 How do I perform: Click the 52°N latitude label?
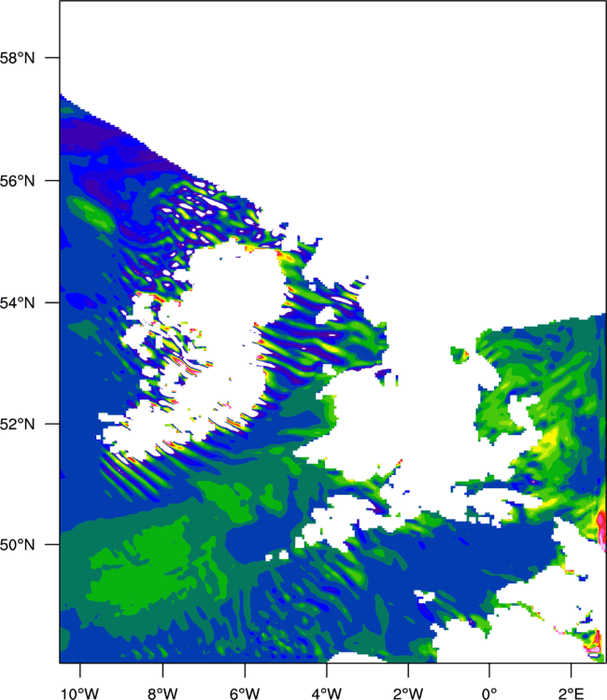(17, 424)
